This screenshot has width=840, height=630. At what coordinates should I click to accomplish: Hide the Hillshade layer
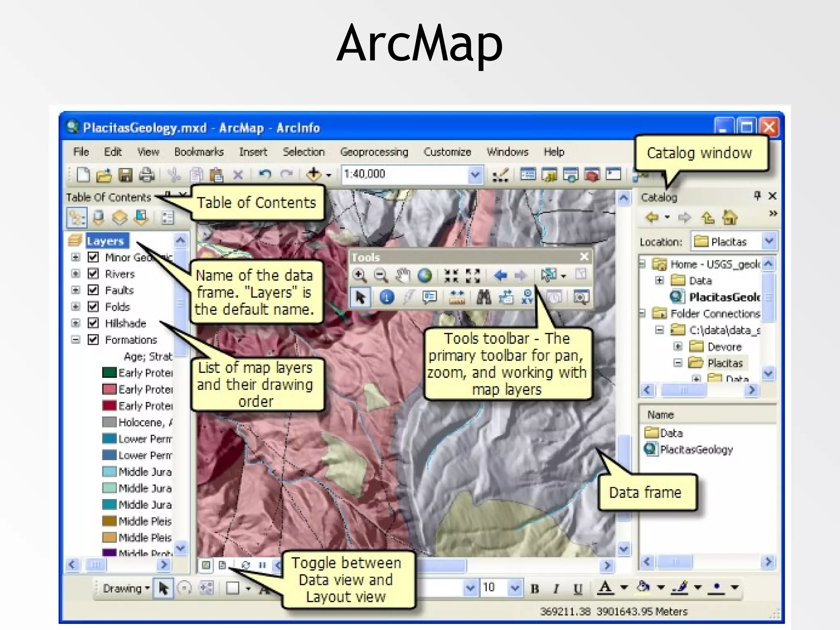93,323
